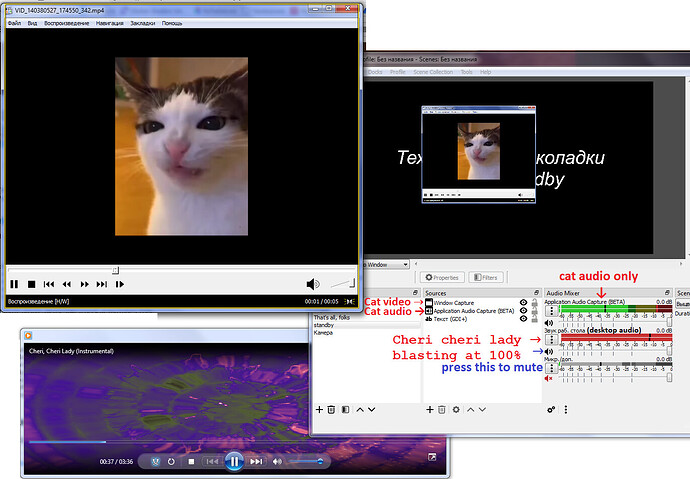Image resolution: width=690 pixels, height=479 pixels.
Task: Stop playback in the cat video player
Action: pyautogui.click(x=31, y=284)
